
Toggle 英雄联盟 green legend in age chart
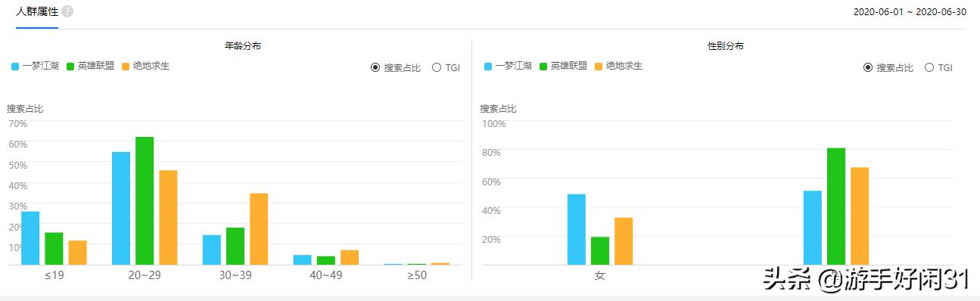91,67
